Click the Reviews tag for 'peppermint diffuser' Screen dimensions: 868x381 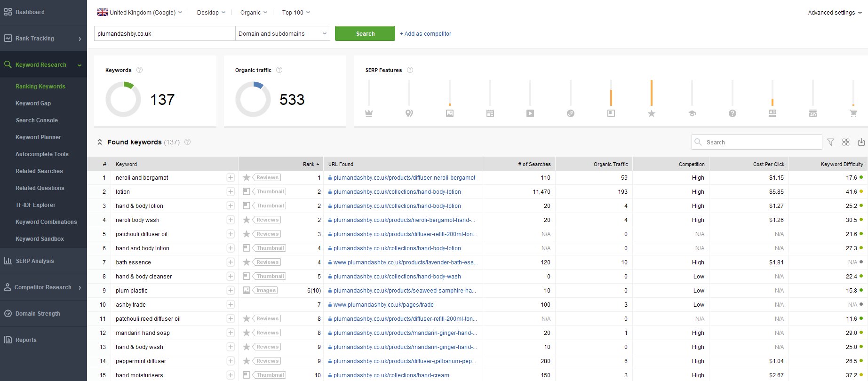pos(267,361)
